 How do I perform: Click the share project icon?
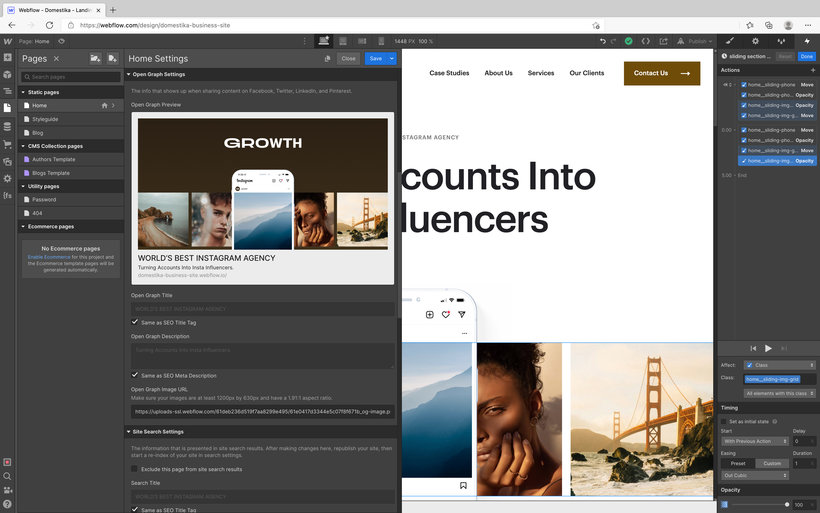pos(664,41)
